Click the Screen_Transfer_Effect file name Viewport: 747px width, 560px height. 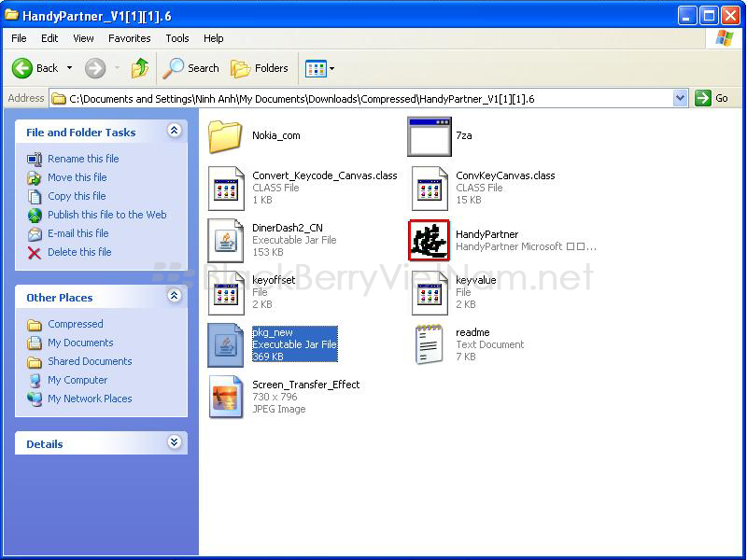(306, 385)
